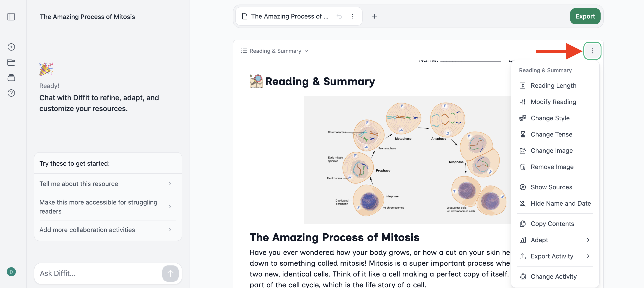Open the help question mark icon
644x288 pixels.
pos(11,93)
